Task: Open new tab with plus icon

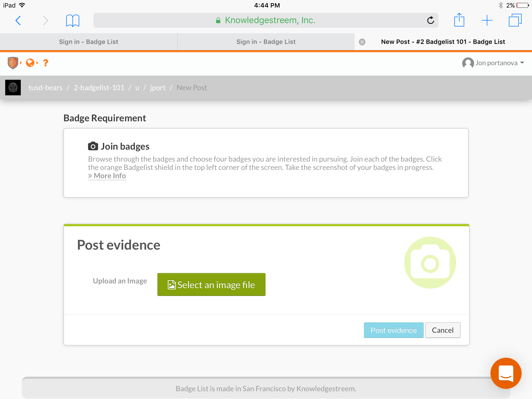Action: pyautogui.click(x=487, y=20)
